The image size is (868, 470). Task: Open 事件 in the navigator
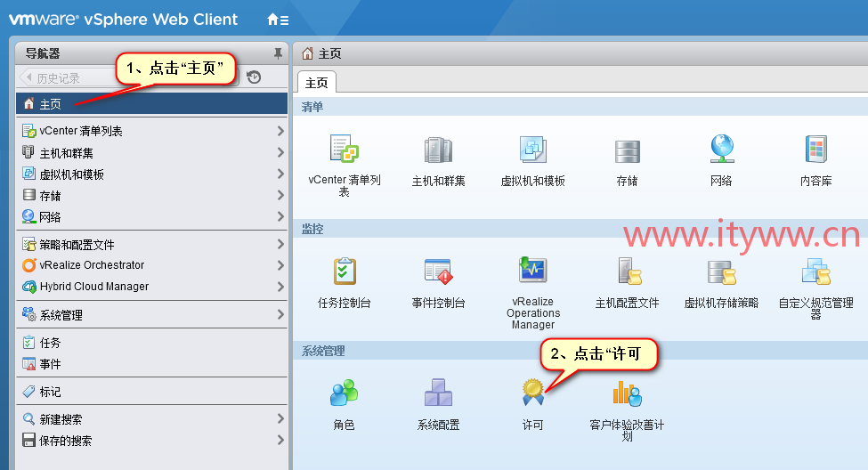(x=151, y=364)
